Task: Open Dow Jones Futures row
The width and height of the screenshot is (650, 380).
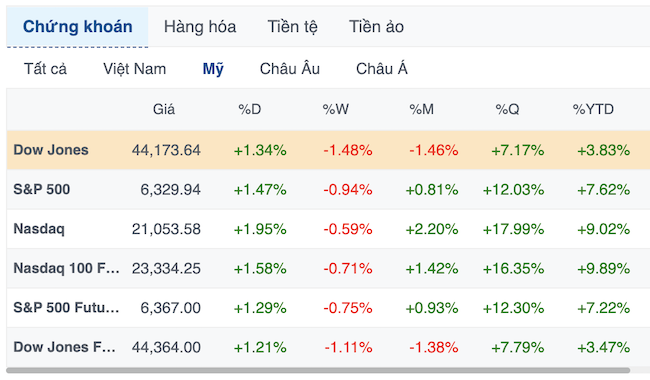Action: click(328, 347)
